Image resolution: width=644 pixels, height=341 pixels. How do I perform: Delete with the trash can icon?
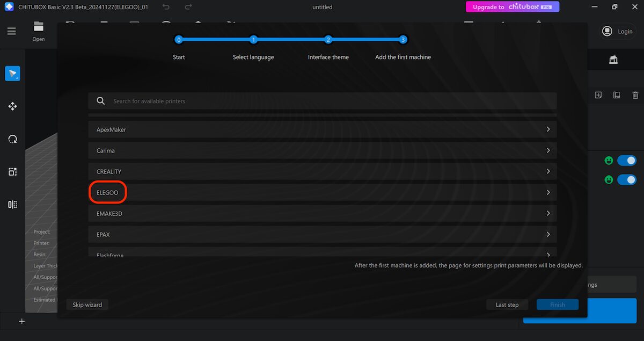point(635,95)
